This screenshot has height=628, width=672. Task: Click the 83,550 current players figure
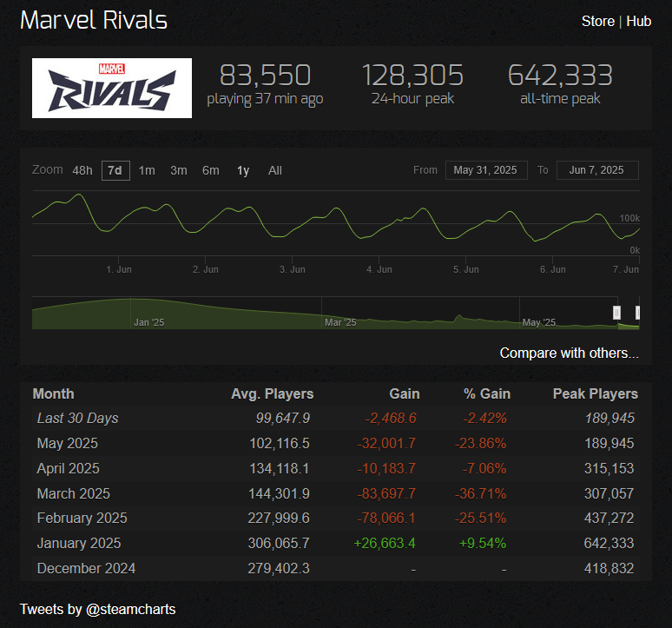click(x=266, y=75)
